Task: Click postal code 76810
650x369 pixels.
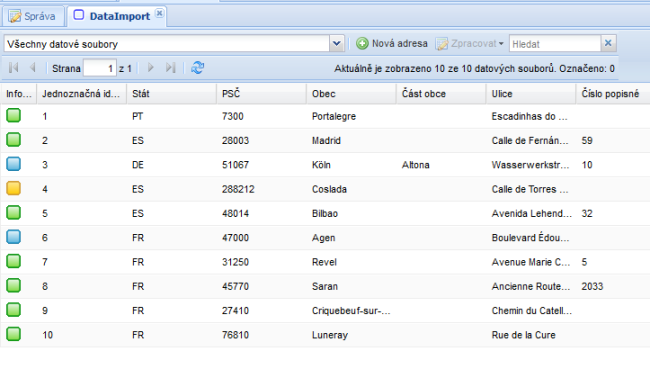Action: coord(235,335)
